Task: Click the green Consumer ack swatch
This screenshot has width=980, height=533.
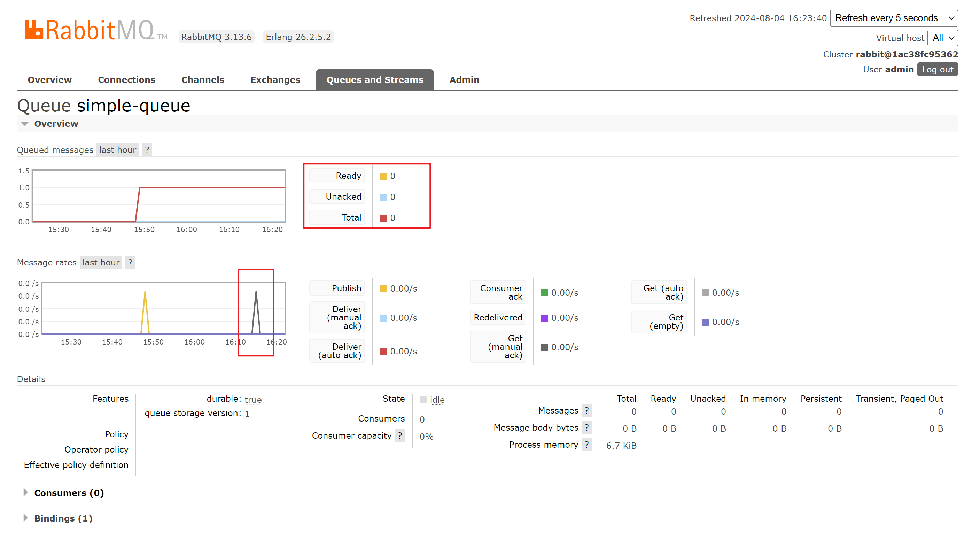Action: (x=544, y=293)
